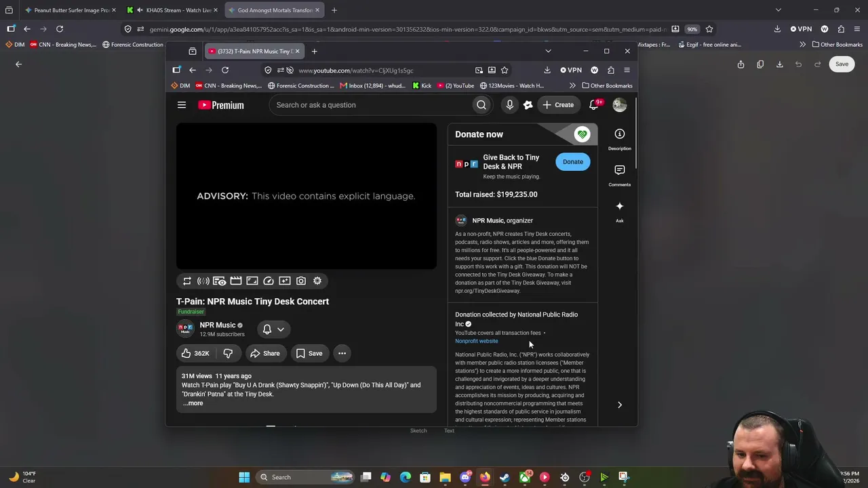Like the T-Pain Tiny Desk video
Screen dimensions: 868x488
[195, 353]
